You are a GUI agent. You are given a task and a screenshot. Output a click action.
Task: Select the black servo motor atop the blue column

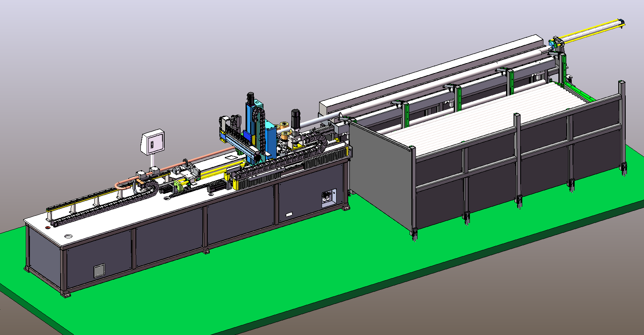tap(251, 98)
